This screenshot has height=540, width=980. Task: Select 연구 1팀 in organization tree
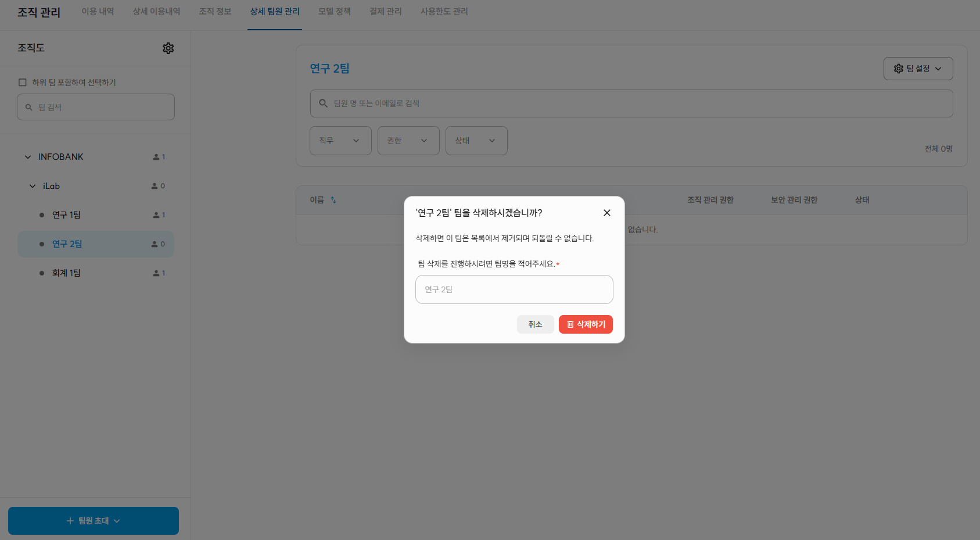[x=67, y=215]
